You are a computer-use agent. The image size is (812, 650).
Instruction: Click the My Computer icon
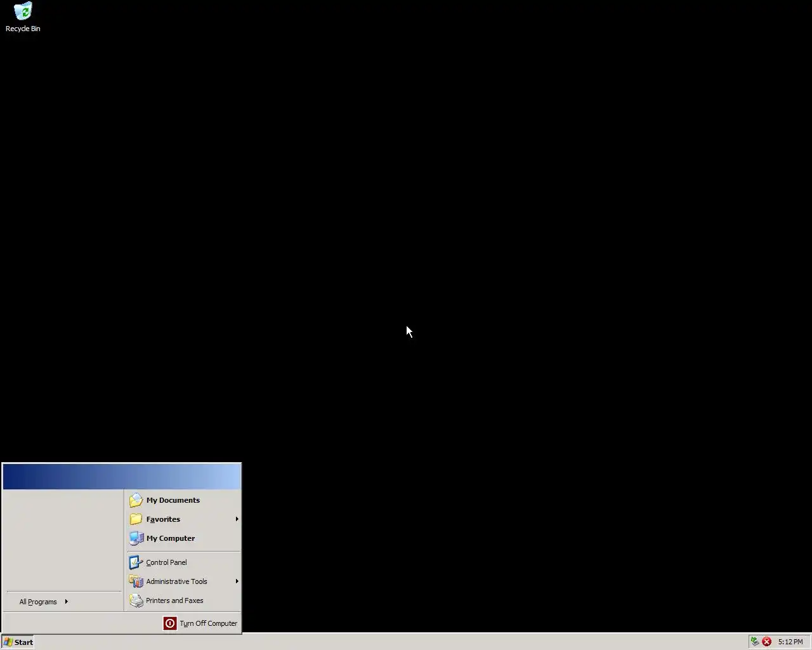click(x=136, y=538)
